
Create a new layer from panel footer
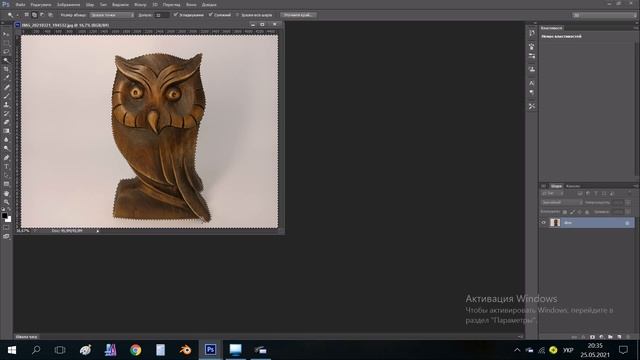click(x=619, y=337)
